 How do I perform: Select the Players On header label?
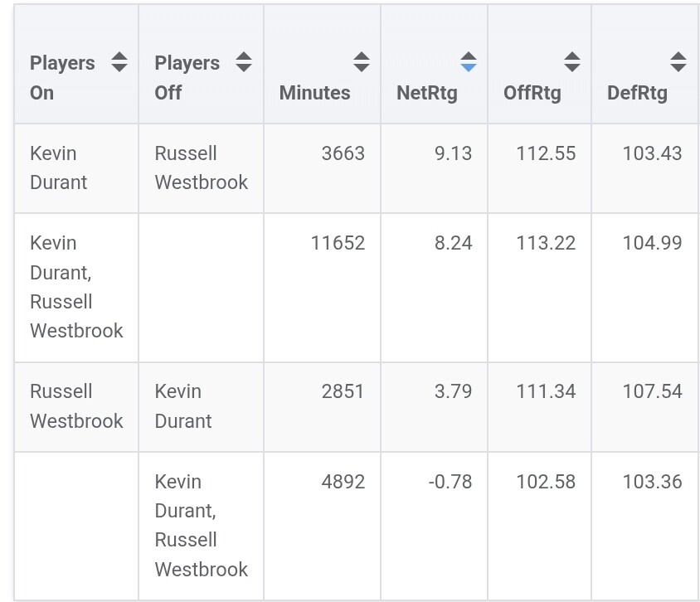pyautogui.click(x=61, y=77)
